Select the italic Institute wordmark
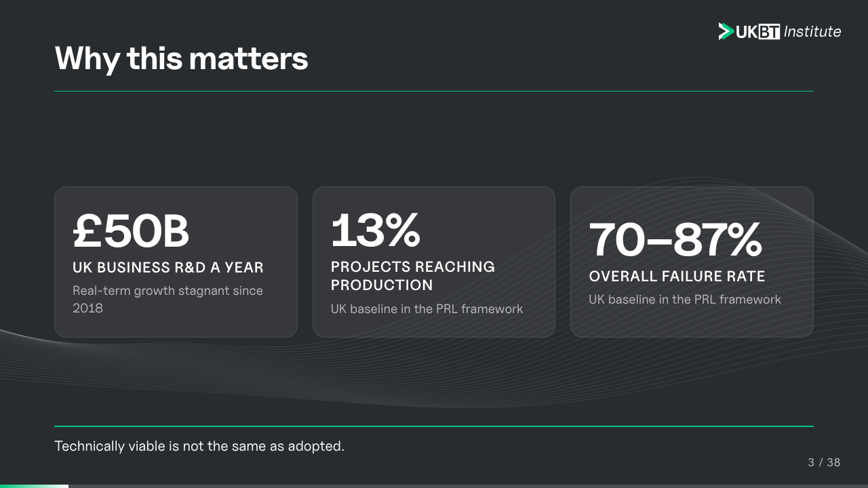868x488 pixels. point(812,32)
